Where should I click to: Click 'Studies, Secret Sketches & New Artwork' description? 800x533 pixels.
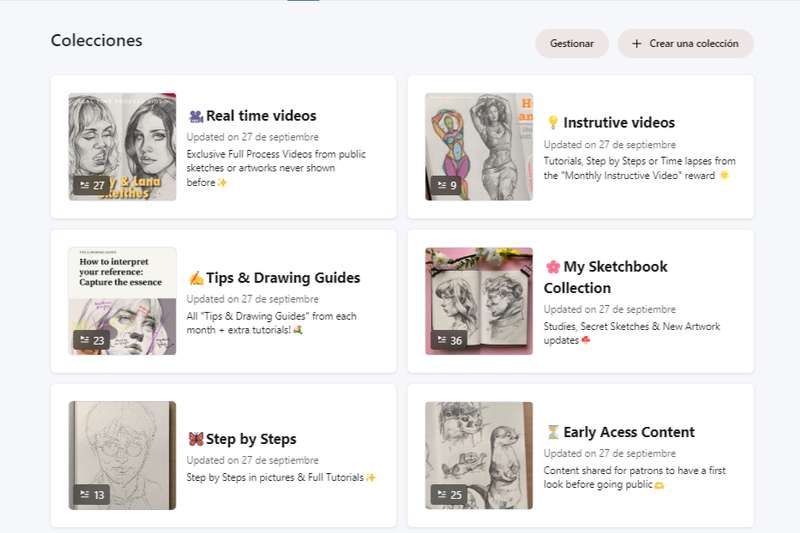(632, 333)
